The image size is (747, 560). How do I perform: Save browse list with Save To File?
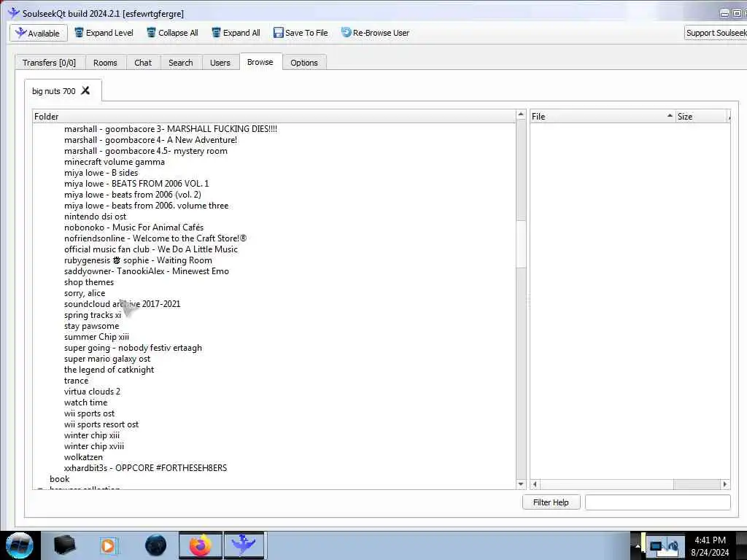[x=301, y=33]
